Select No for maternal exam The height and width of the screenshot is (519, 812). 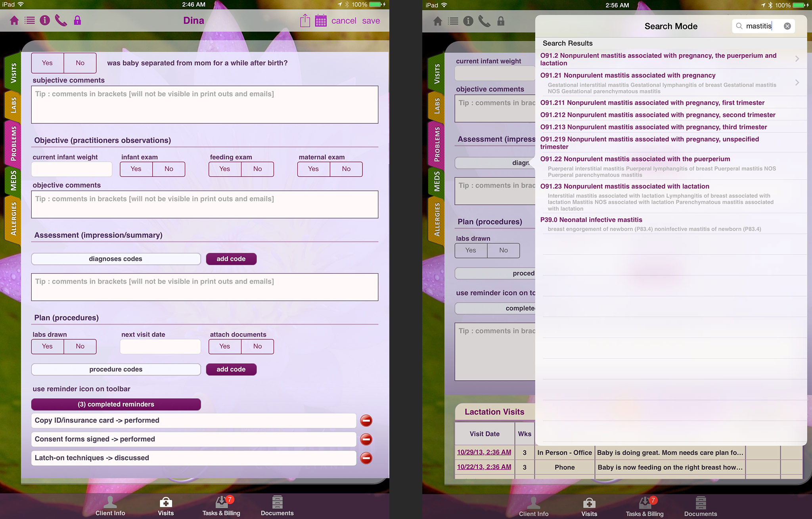346,169
